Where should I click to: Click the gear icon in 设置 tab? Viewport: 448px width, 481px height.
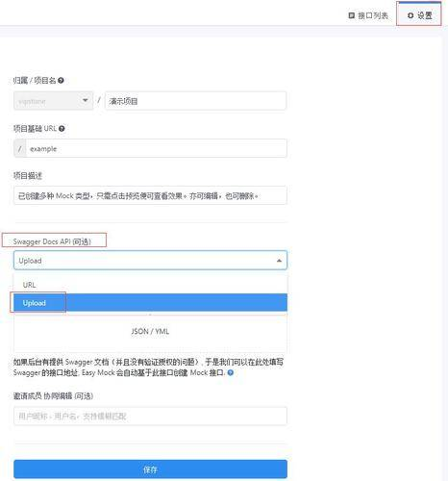pyautogui.click(x=411, y=15)
